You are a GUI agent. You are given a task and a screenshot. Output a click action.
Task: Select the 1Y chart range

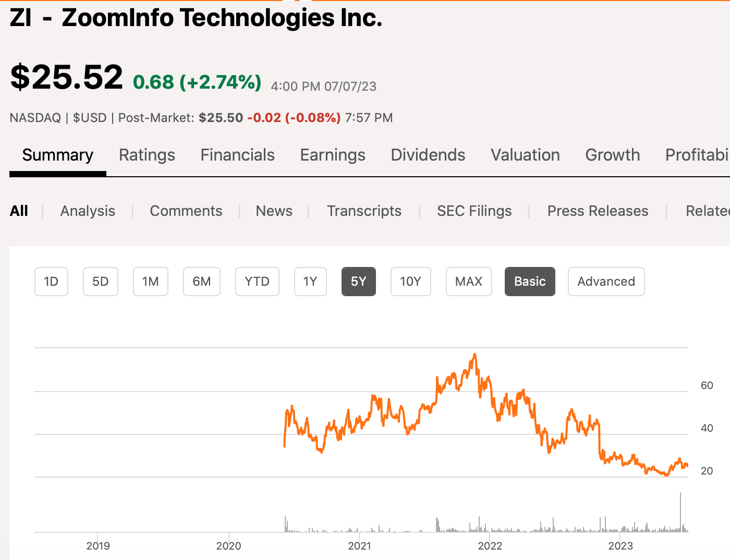point(310,282)
